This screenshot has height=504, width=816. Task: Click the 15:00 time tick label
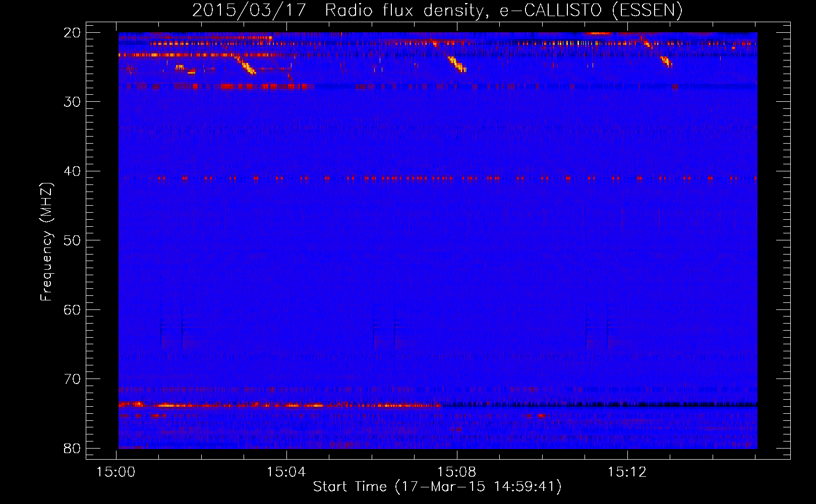pos(116,472)
